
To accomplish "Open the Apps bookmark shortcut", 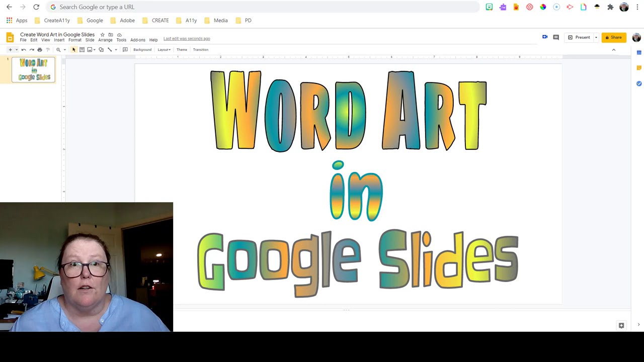I will click(x=17, y=21).
